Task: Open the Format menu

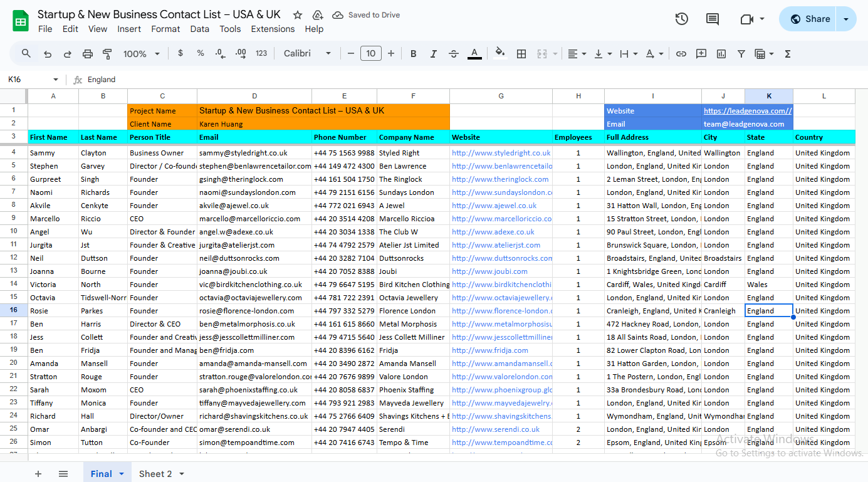Action: (165, 29)
